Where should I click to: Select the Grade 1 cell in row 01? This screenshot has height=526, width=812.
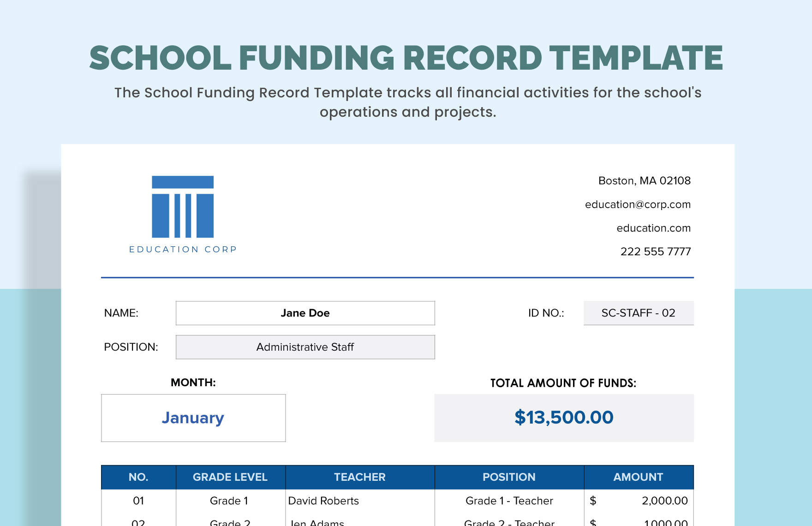[229, 501]
